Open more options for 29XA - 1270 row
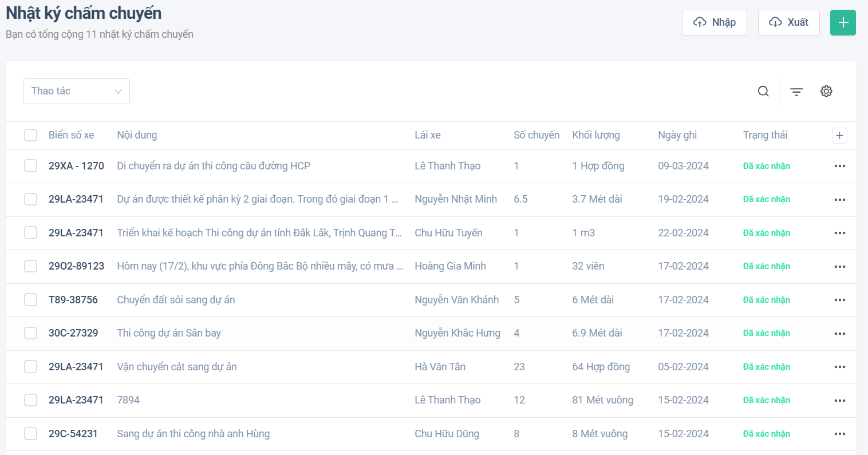 point(840,167)
